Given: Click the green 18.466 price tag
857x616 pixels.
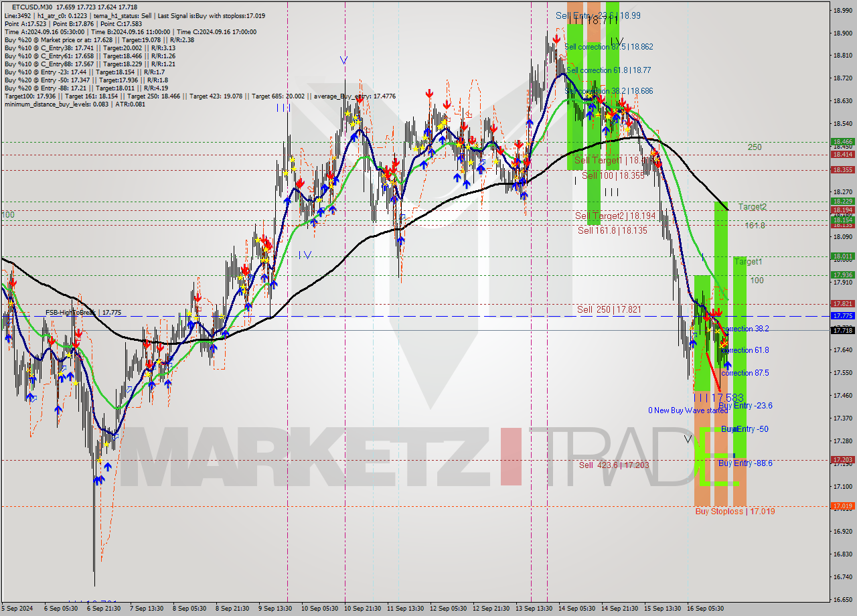Looking at the screenshot, I should tap(842, 142).
